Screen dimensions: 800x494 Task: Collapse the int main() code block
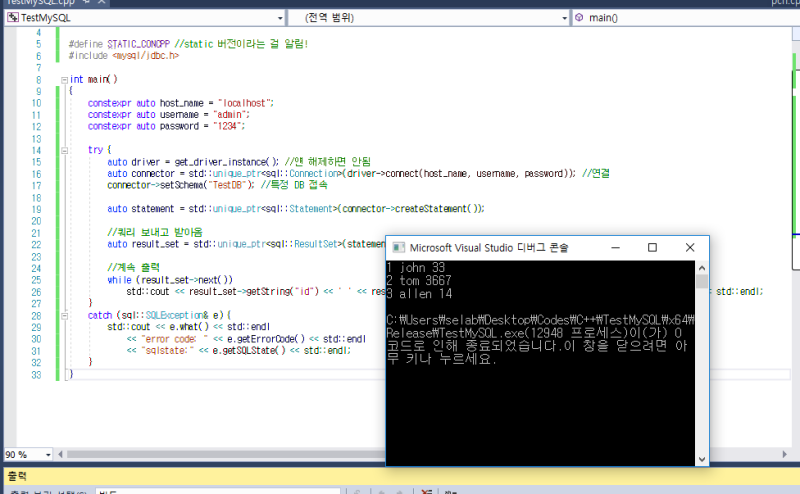click(x=64, y=79)
